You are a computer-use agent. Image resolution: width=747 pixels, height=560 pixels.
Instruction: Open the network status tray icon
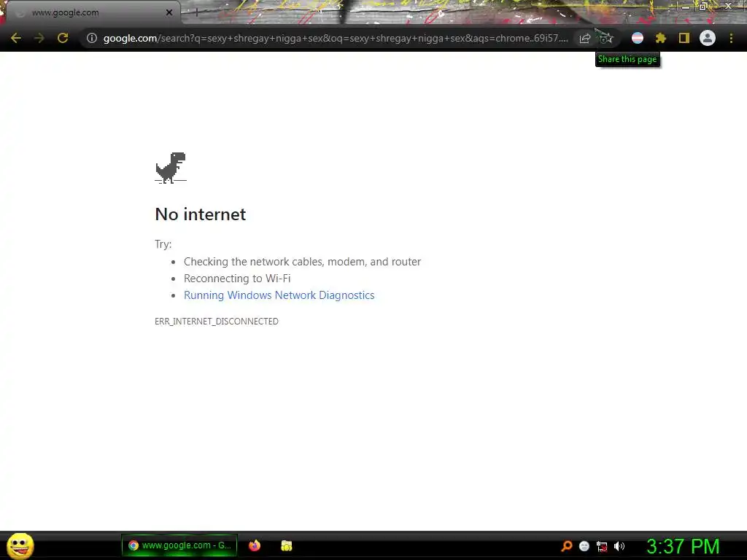click(x=602, y=547)
